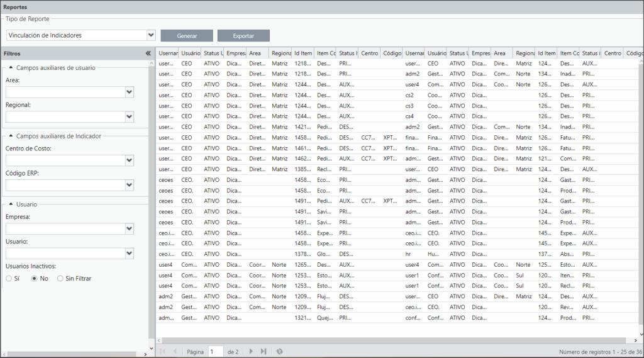Open the Area filter dropdown
644x358 pixels.
[130, 92]
